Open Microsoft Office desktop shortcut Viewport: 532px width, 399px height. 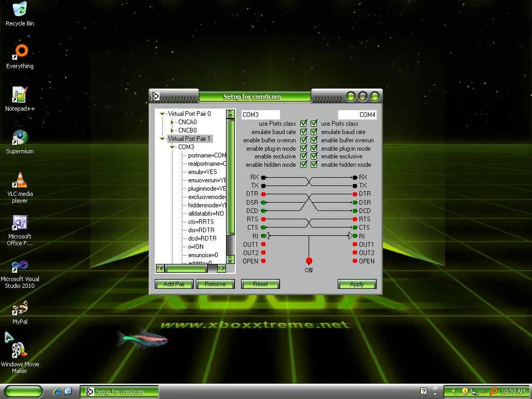[20, 230]
